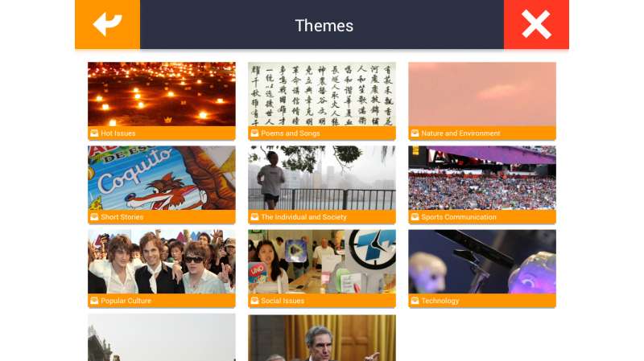Select the robot Technology thumbnail
Image resolution: width=644 pixels, height=361 pixels.
pyautogui.click(x=481, y=262)
